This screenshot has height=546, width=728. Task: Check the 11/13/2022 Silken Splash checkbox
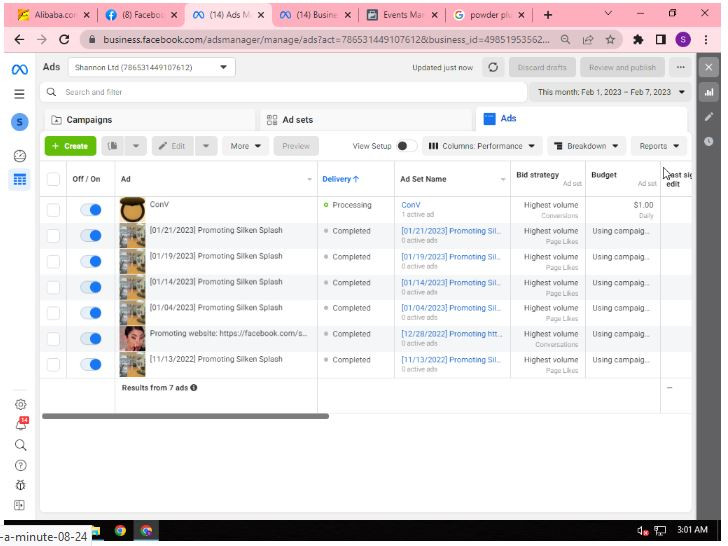coord(53,364)
